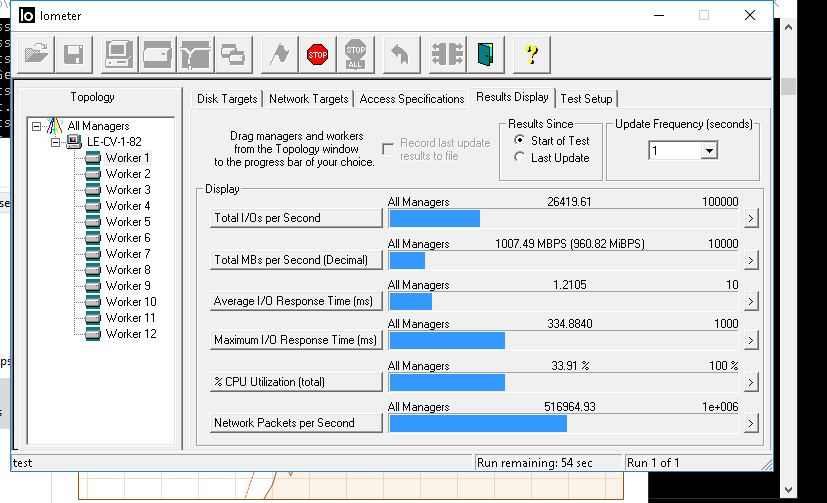This screenshot has height=503, width=827.
Task: Open arrow beside Total MBs per Second bar
Action: click(751, 260)
